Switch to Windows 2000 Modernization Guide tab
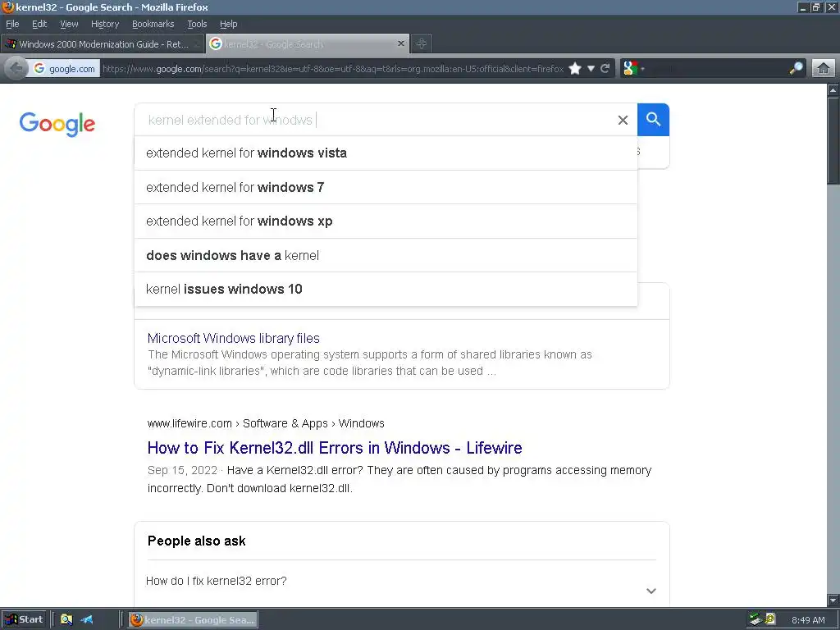Viewport: 840px width, 630px height. [x=103, y=44]
